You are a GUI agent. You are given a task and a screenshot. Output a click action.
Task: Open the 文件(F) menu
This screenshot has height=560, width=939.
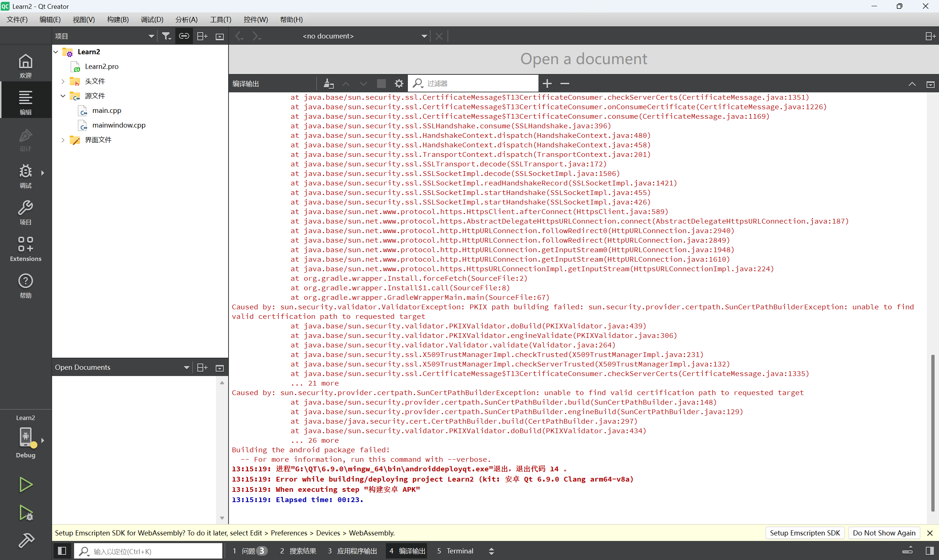[x=17, y=20]
